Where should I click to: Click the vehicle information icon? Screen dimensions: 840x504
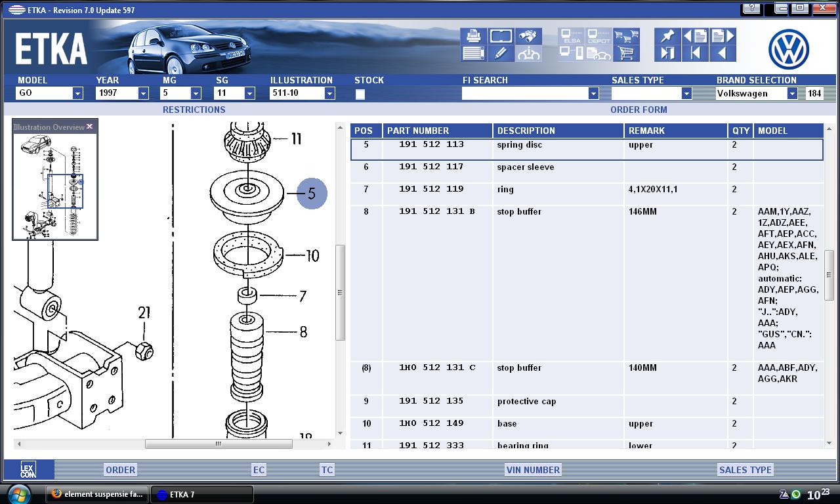click(x=528, y=53)
